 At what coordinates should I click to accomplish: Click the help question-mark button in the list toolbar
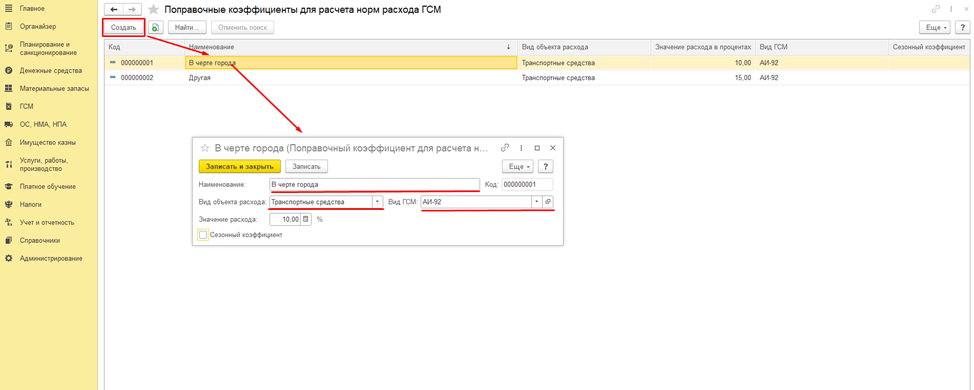tap(962, 27)
